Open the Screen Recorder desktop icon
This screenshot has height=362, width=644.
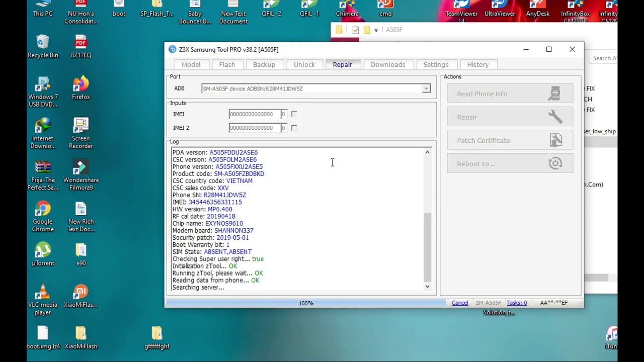coord(81,133)
